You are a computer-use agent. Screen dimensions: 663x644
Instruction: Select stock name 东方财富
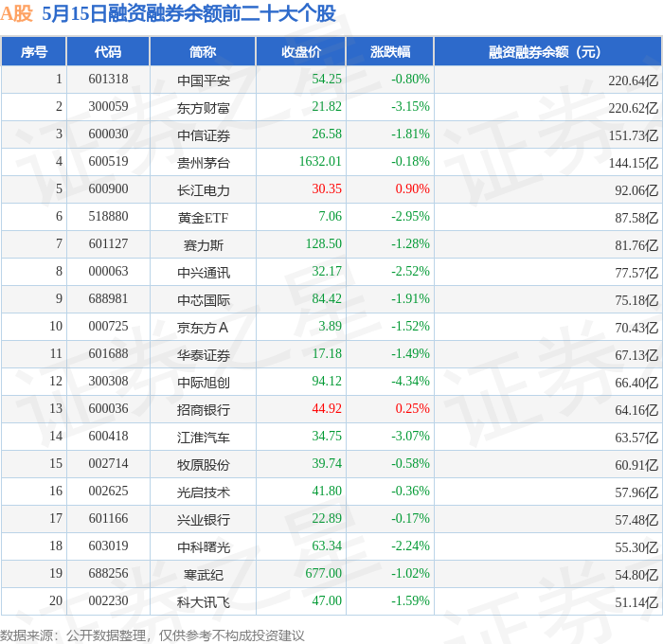coord(204,108)
